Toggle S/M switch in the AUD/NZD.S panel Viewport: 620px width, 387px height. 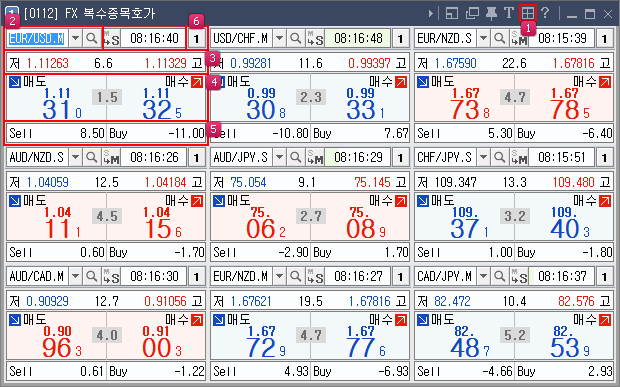click(111, 157)
